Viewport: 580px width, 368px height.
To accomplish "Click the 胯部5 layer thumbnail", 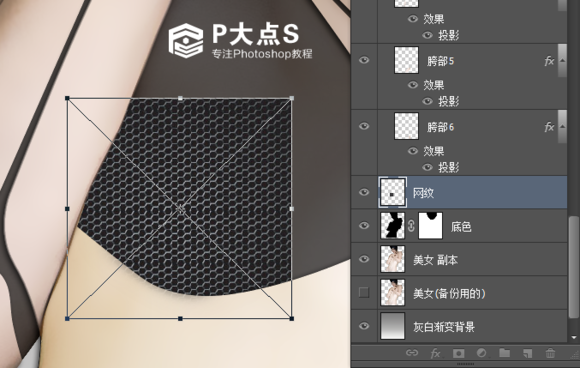I will coord(407,60).
